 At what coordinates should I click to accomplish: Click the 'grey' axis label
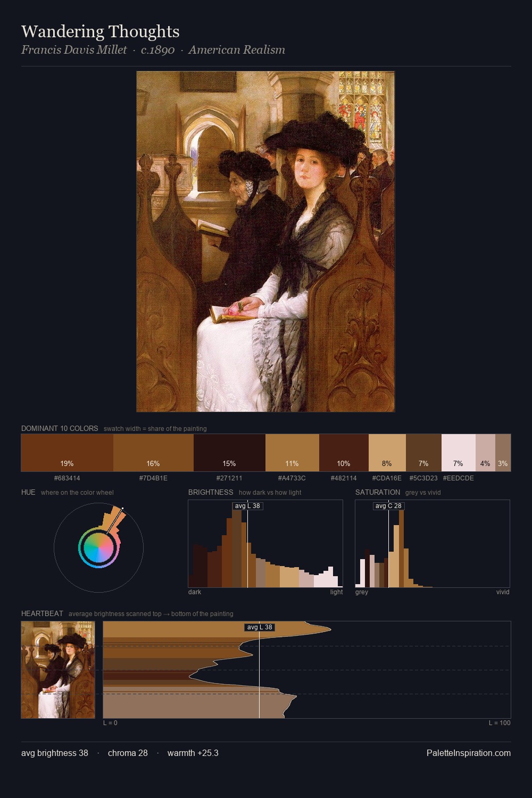[x=362, y=592]
